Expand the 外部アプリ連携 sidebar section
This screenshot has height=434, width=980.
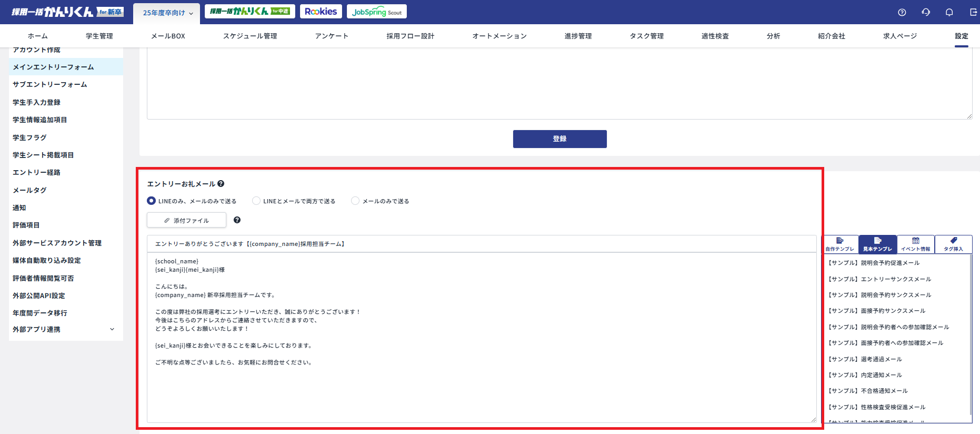pos(112,329)
